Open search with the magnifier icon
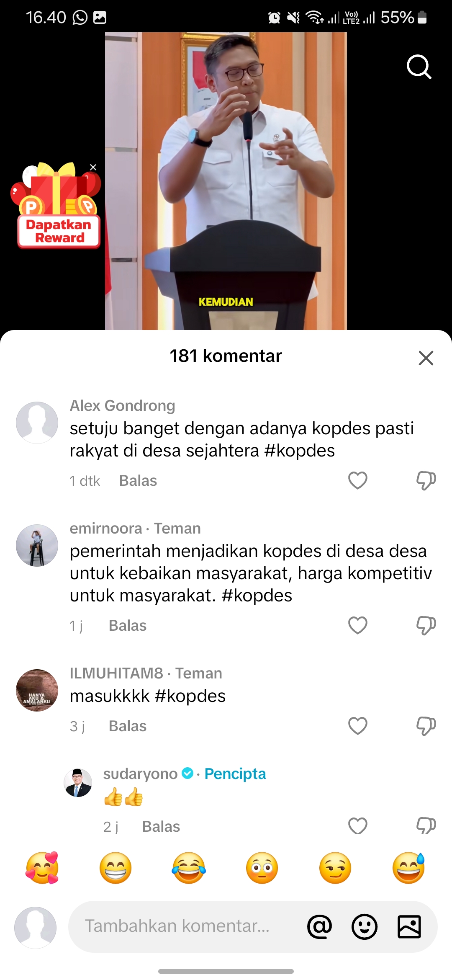The image size is (452, 980). coord(419,67)
